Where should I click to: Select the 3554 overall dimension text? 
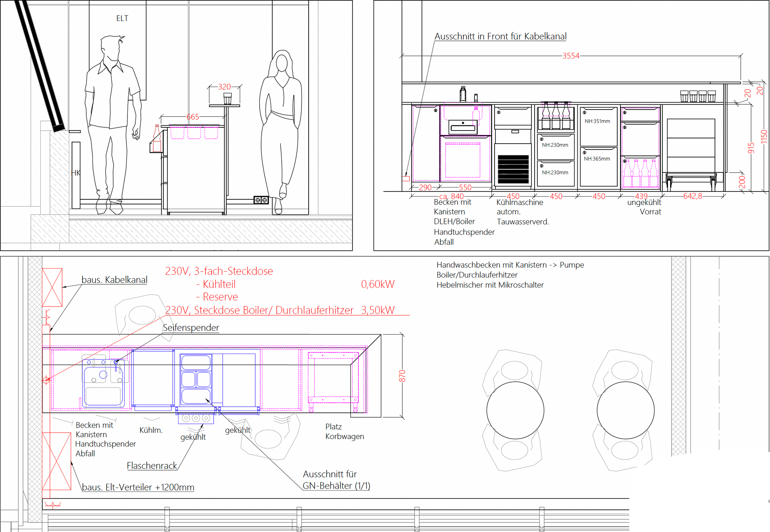pyautogui.click(x=571, y=56)
